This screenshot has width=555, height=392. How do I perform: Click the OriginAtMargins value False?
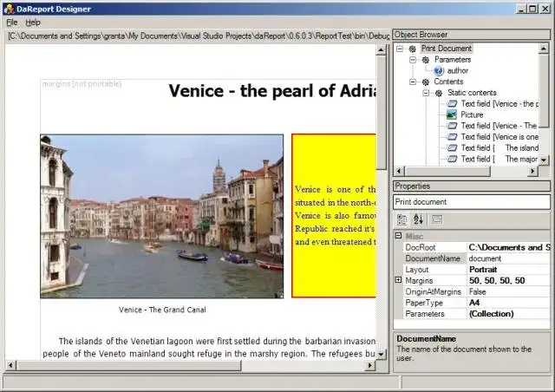pyautogui.click(x=509, y=291)
